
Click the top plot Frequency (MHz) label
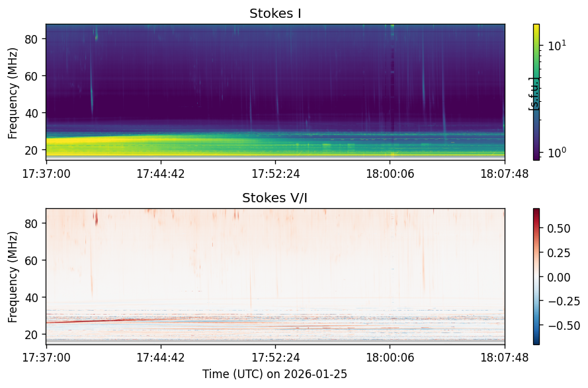[13, 93]
